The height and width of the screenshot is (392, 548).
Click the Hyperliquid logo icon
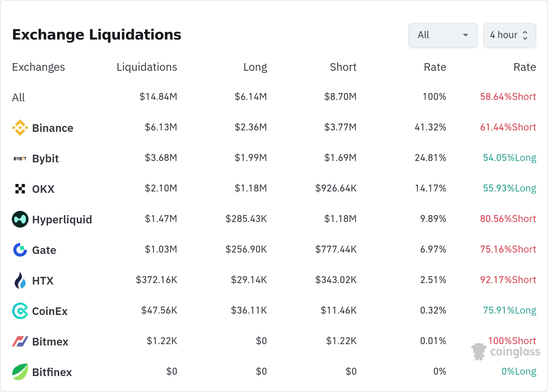[x=20, y=219]
